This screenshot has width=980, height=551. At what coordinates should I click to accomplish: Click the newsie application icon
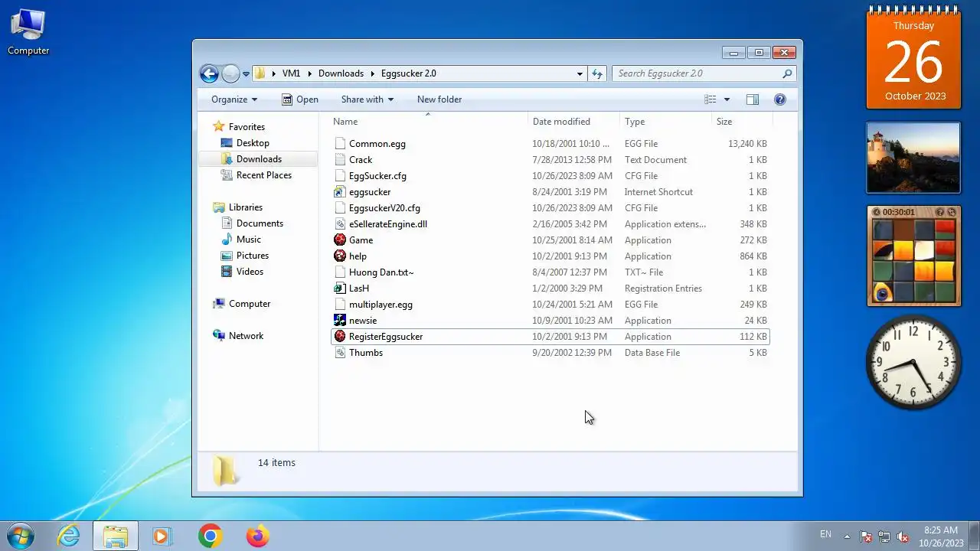click(340, 321)
